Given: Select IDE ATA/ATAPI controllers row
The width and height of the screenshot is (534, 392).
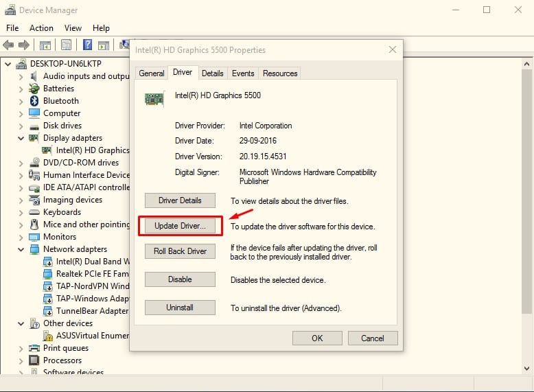Looking at the screenshot, I should (80, 187).
